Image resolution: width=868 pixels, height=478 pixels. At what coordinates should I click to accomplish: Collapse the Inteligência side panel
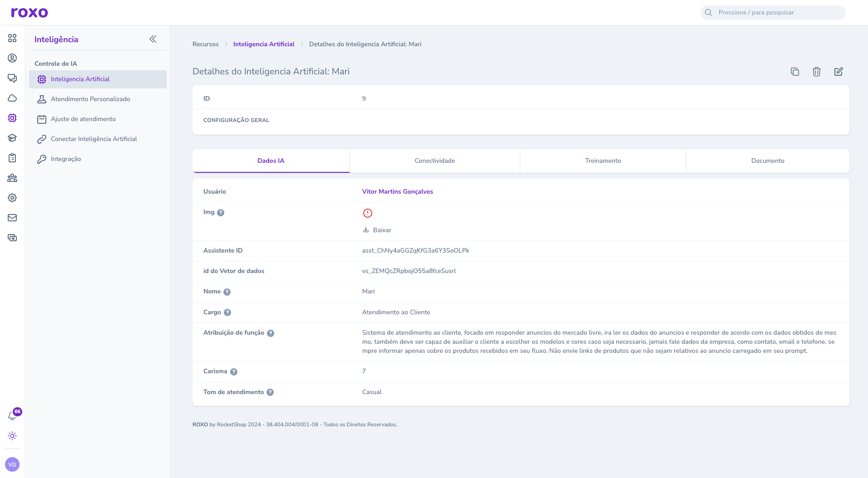click(153, 39)
